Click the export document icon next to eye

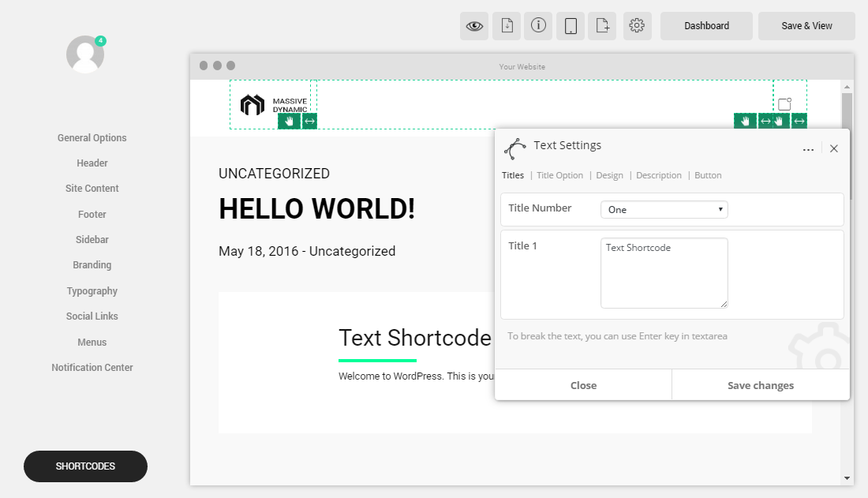coord(507,25)
